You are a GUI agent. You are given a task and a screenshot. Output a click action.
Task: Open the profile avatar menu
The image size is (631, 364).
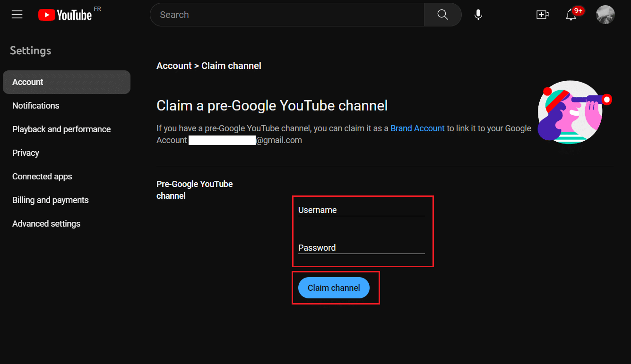click(605, 15)
